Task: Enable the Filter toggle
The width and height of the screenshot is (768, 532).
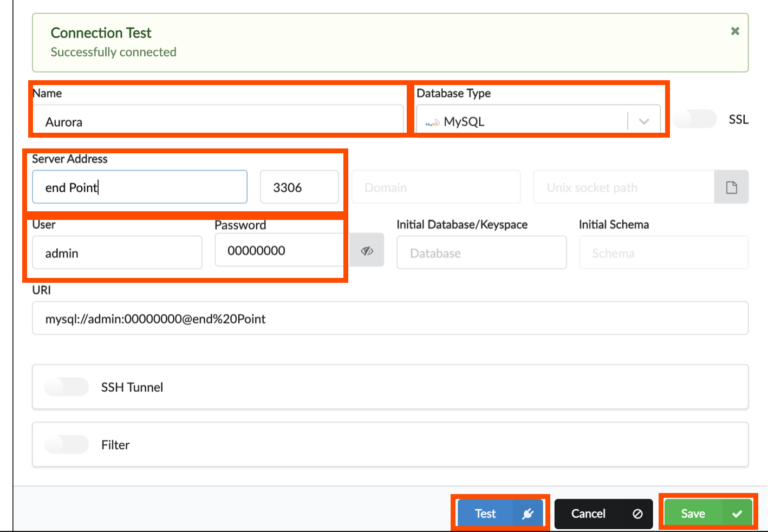Action: 67,444
